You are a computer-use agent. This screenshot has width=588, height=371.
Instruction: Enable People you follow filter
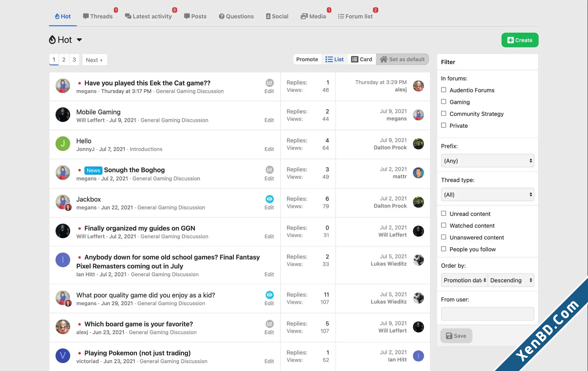point(443,249)
